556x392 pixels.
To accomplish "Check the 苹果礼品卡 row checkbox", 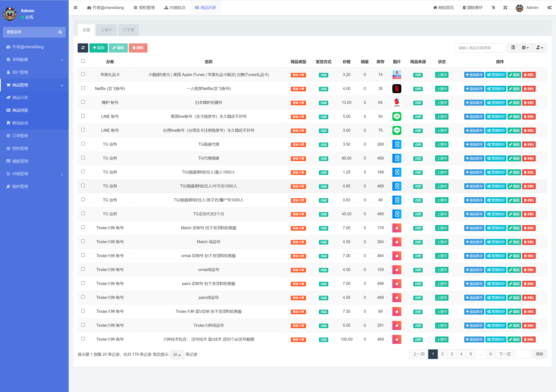I will [83, 74].
